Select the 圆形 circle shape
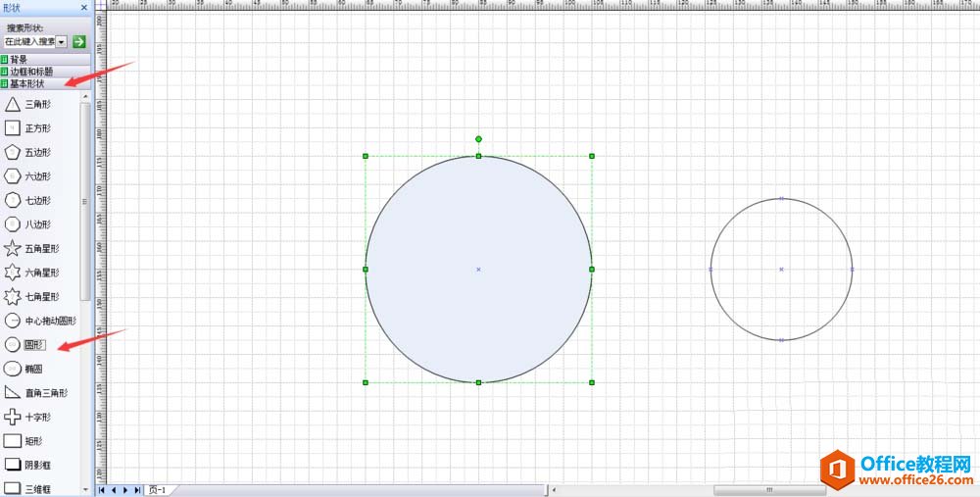 tap(25, 344)
